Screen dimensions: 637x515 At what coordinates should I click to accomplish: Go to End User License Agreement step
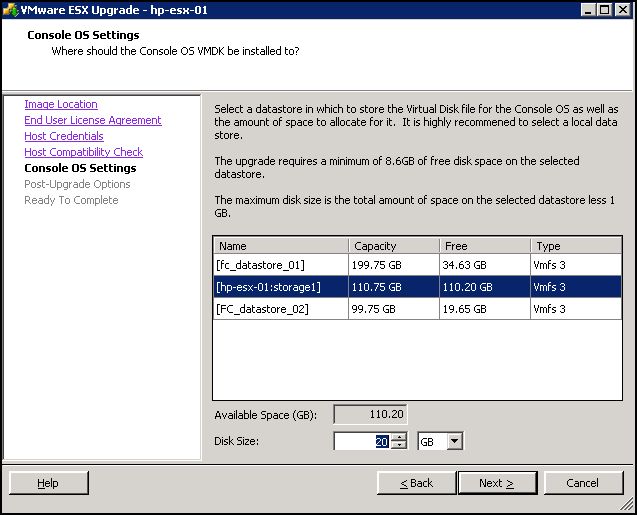(x=92, y=120)
